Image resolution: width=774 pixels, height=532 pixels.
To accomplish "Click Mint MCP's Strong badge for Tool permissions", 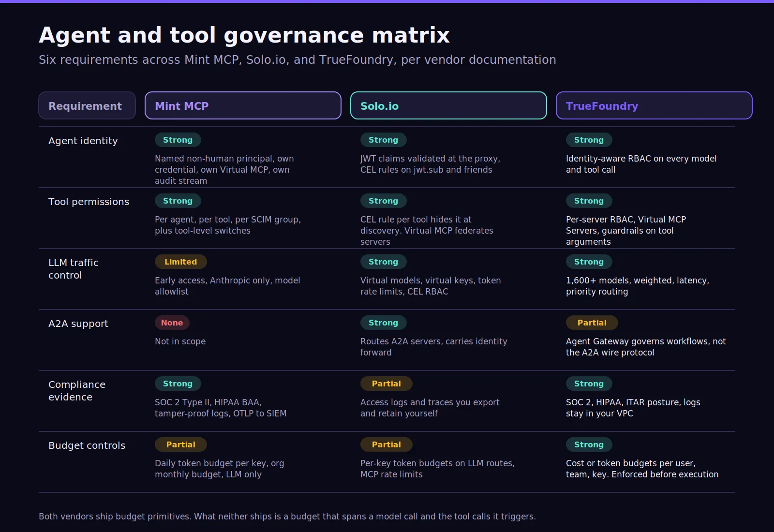I will click(178, 201).
